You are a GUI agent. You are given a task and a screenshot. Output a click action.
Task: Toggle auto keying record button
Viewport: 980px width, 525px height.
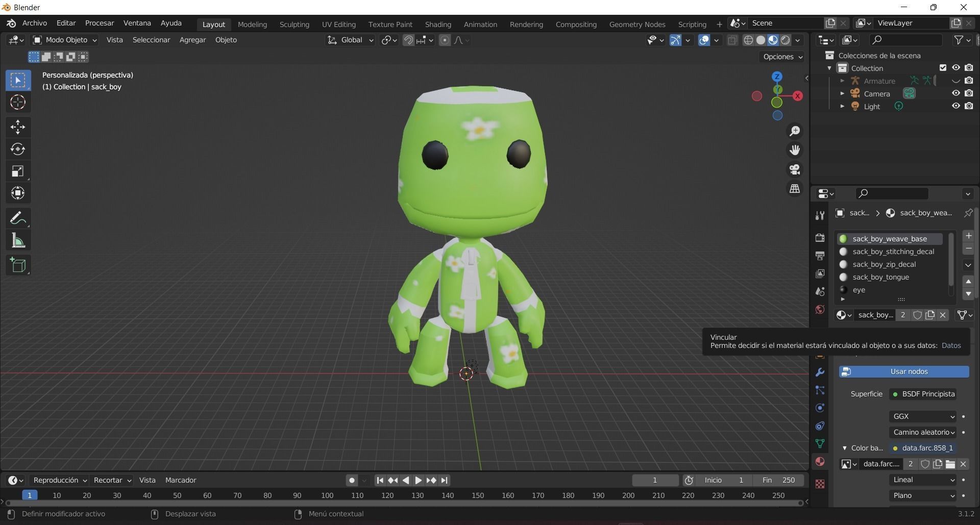pos(351,480)
